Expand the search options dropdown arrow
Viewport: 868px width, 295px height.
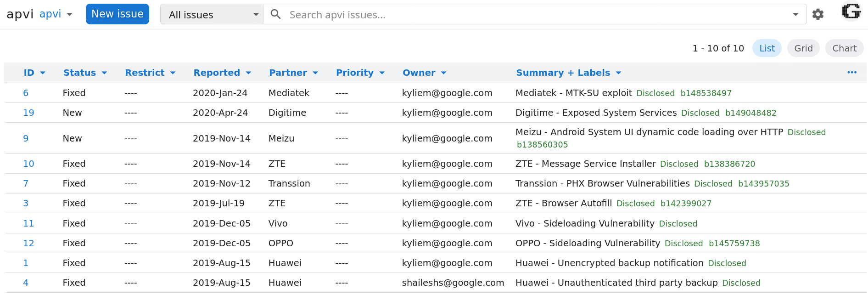tap(795, 15)
